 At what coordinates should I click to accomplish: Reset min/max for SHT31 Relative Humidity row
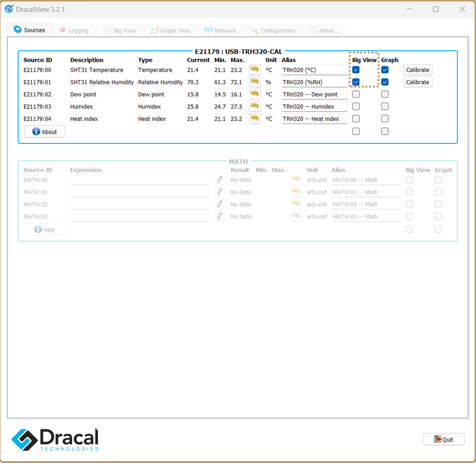[x=255, y=82]
